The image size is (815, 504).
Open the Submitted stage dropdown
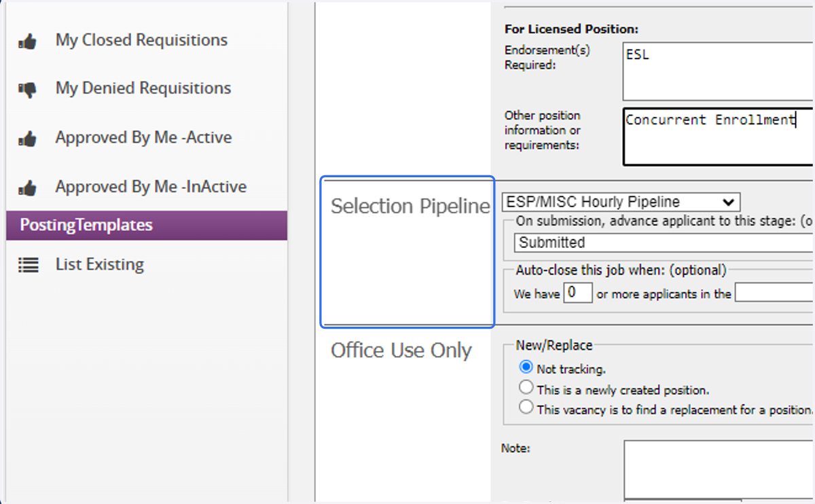click(x=664, y=242)
